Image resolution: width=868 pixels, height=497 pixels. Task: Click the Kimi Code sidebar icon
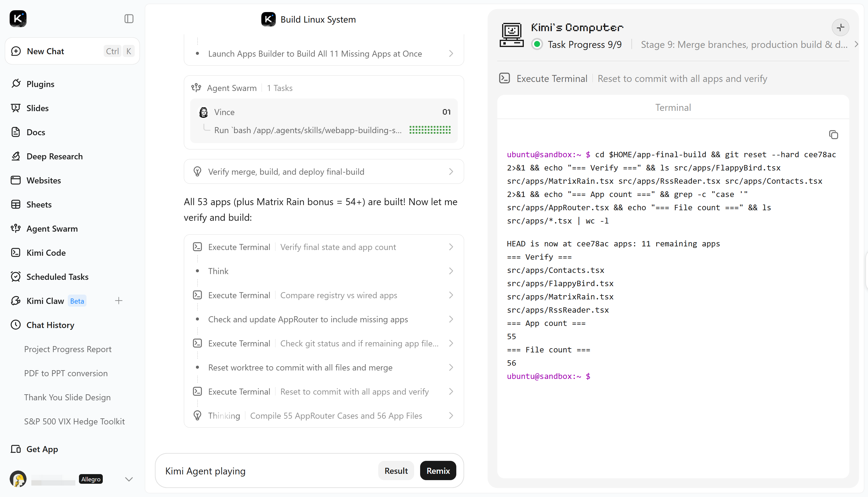tap(16, 253)
